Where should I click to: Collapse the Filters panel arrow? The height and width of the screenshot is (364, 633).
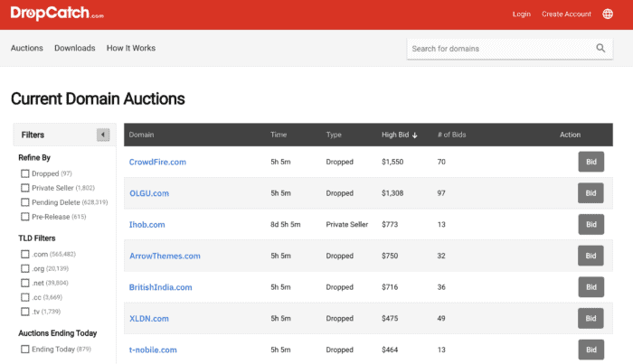[103, 135]
